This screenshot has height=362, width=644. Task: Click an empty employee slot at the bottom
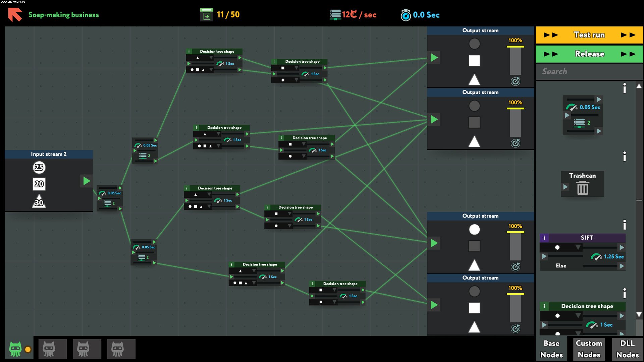(53, 349)
